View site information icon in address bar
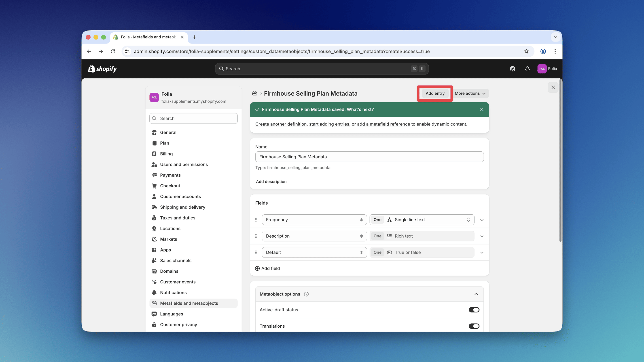This screenshot has width=644, height=362. click(127, 51)
